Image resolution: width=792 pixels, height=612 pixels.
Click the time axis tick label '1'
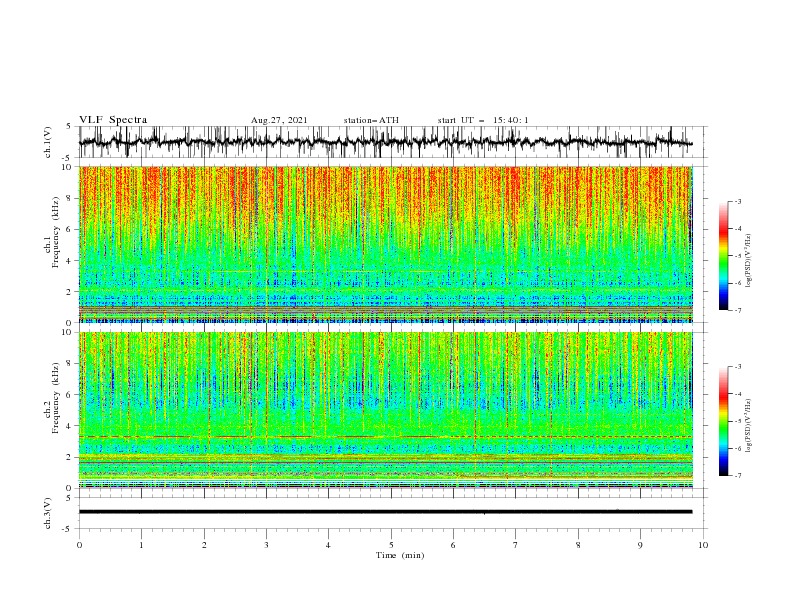[141, 545]
